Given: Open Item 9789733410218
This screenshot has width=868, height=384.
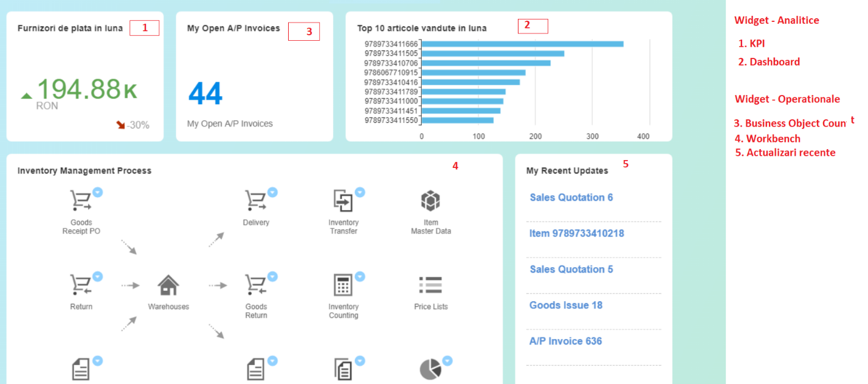Looking at the screenshot, I should (576, 233).
